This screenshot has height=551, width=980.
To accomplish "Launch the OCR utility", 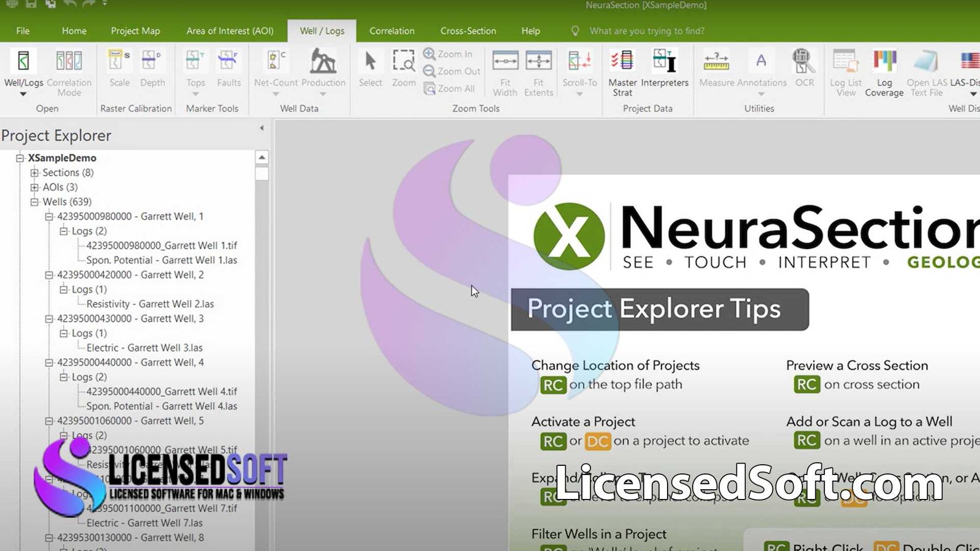I will pyautogui.click(x=804, y=69).
